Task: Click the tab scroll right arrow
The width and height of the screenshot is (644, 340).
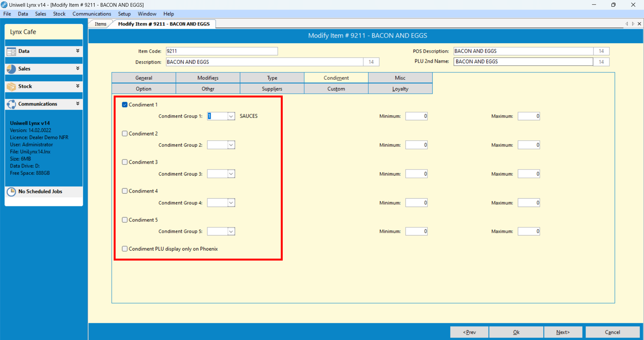Action: (x=633, y=24)
